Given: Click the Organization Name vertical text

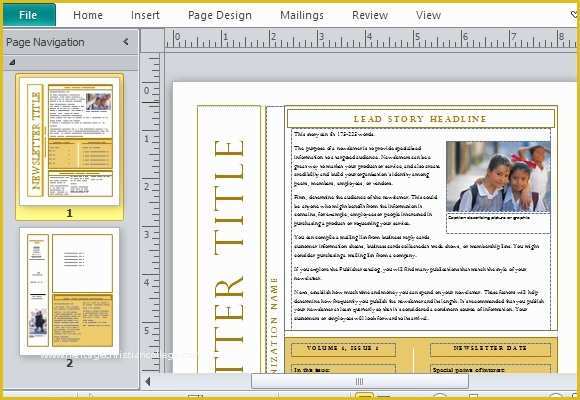Looking at the screenshot, I should 274,325.
